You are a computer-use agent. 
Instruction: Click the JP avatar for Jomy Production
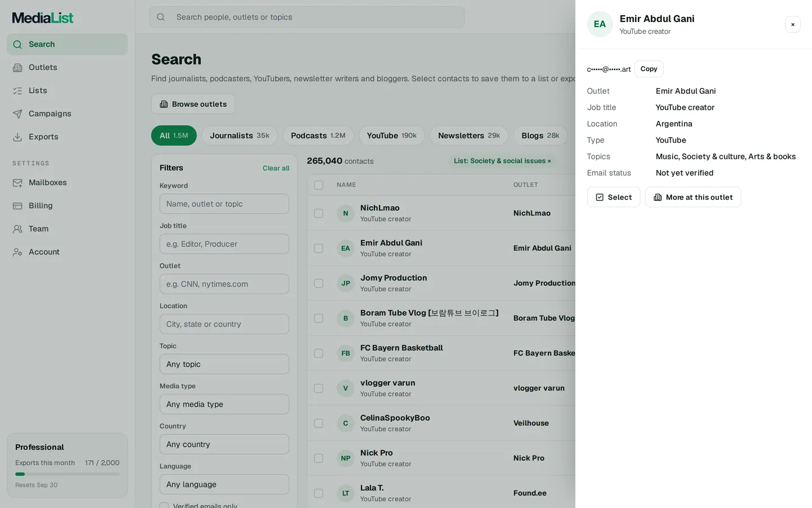(x=346, y=283)
